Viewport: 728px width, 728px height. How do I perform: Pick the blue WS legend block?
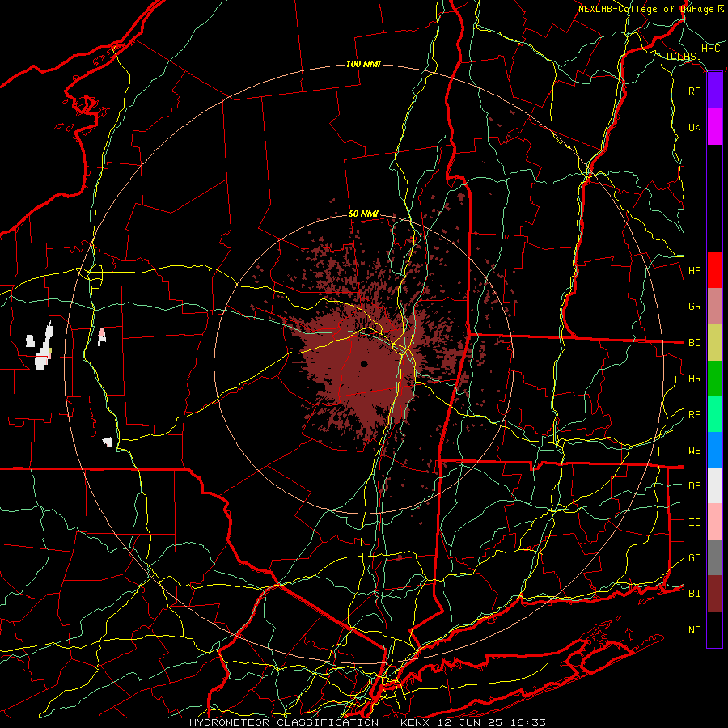click(x=714, y=450)
